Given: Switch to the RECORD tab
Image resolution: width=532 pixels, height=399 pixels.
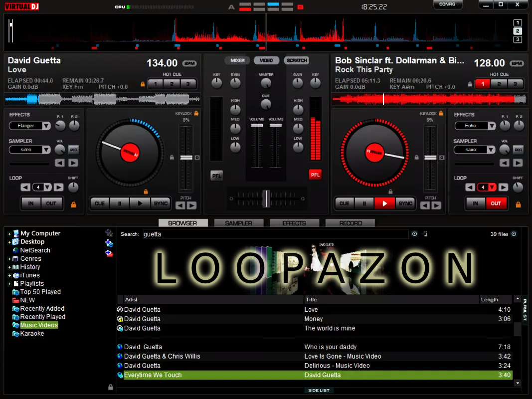Looking at the screenshot, I should pos(350,223).
